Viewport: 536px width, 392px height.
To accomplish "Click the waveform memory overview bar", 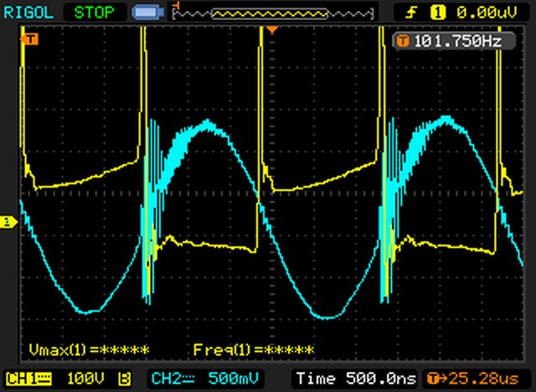I will (x=261, y=13).
